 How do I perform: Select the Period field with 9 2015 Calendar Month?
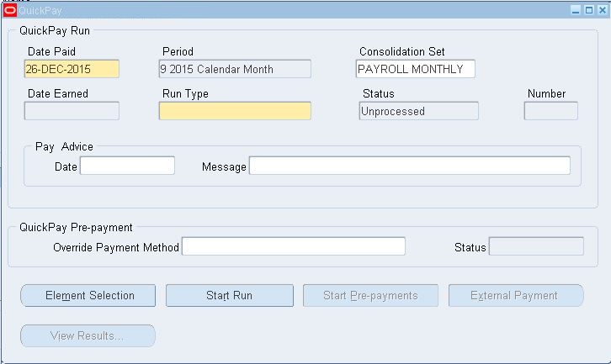tap(235, 69)
